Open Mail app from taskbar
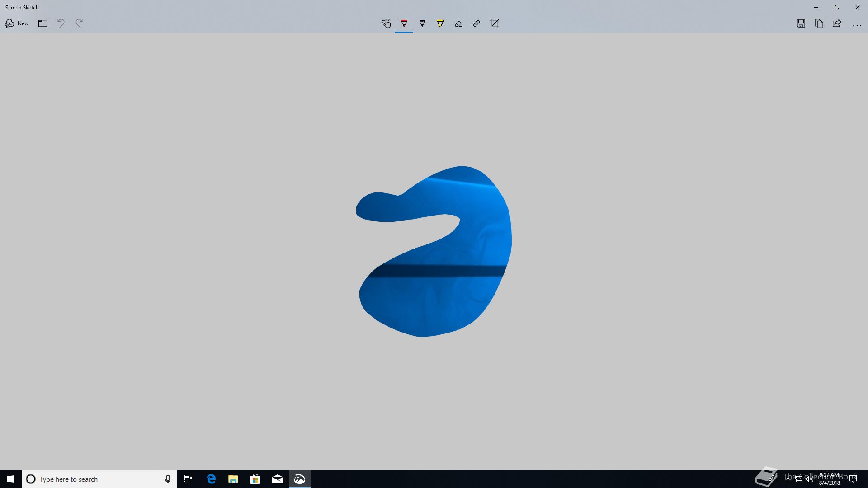Screen dimensions: 868x488 point(278,479)
